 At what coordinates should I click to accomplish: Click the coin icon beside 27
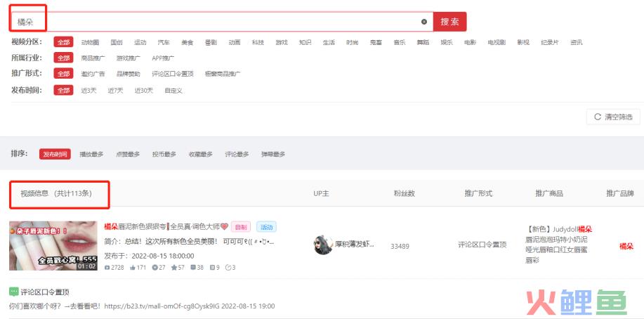tap(155, 268)
